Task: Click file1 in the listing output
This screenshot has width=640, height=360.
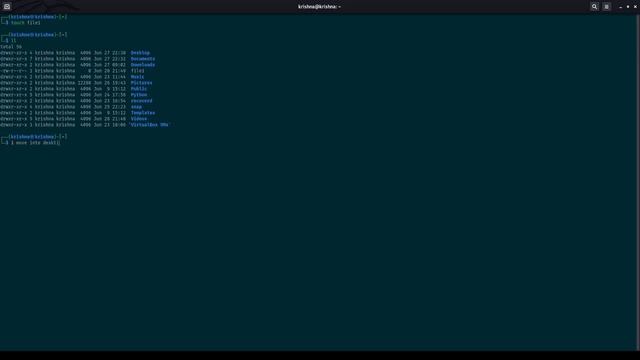Action: point(138,71)
